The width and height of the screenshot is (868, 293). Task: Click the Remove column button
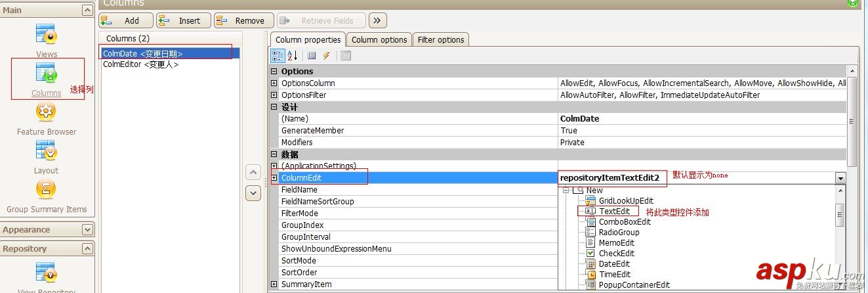[244, 20]
